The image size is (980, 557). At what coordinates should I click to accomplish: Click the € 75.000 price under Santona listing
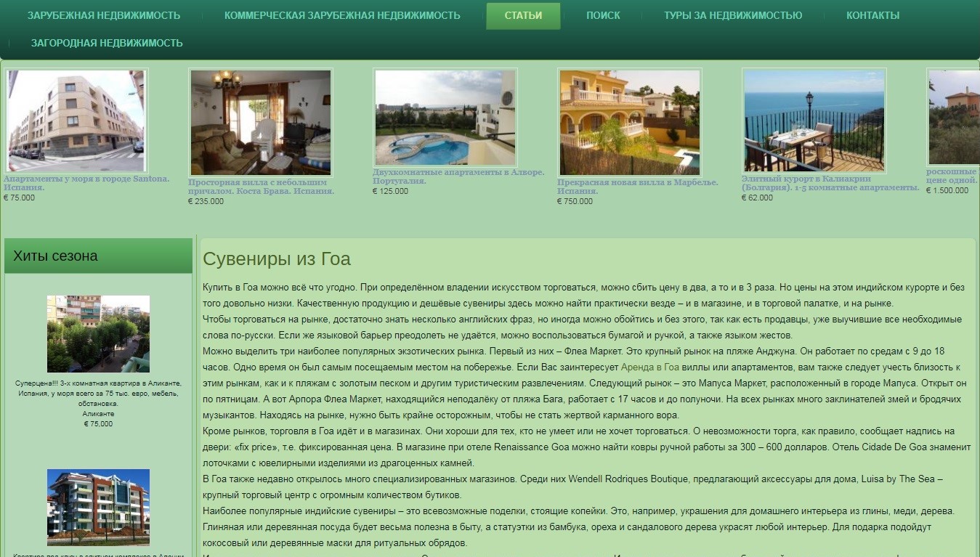click(x=19, y=198)
